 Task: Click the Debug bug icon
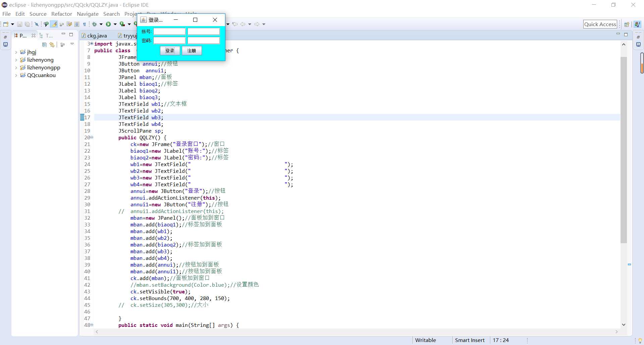[x=95, y=24]
